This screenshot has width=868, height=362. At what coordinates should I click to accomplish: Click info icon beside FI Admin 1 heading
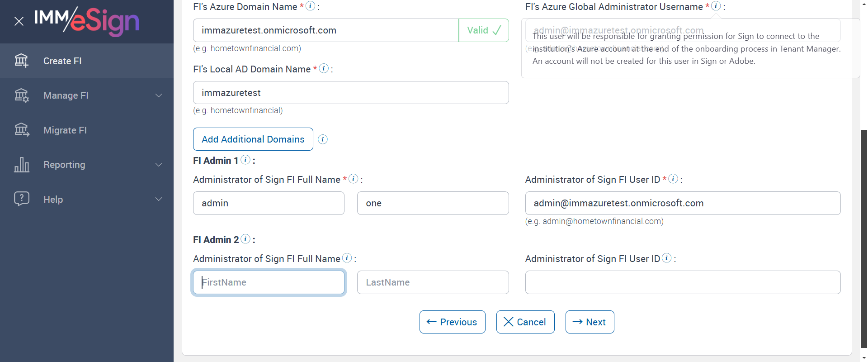point(245,160)
